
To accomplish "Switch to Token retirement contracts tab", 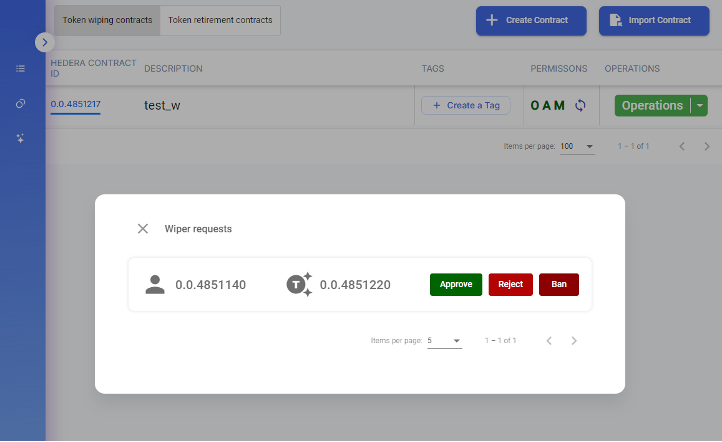I will [220, 20].
